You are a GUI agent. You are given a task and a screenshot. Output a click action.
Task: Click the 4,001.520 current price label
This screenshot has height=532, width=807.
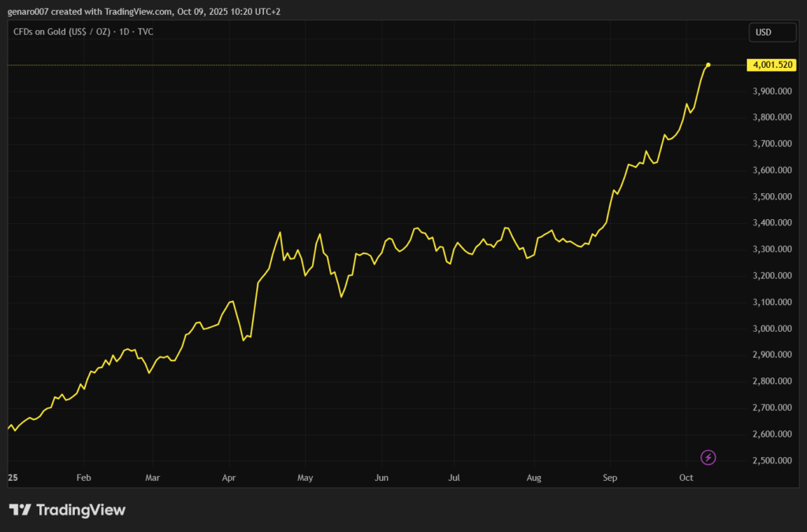point(772,65)
